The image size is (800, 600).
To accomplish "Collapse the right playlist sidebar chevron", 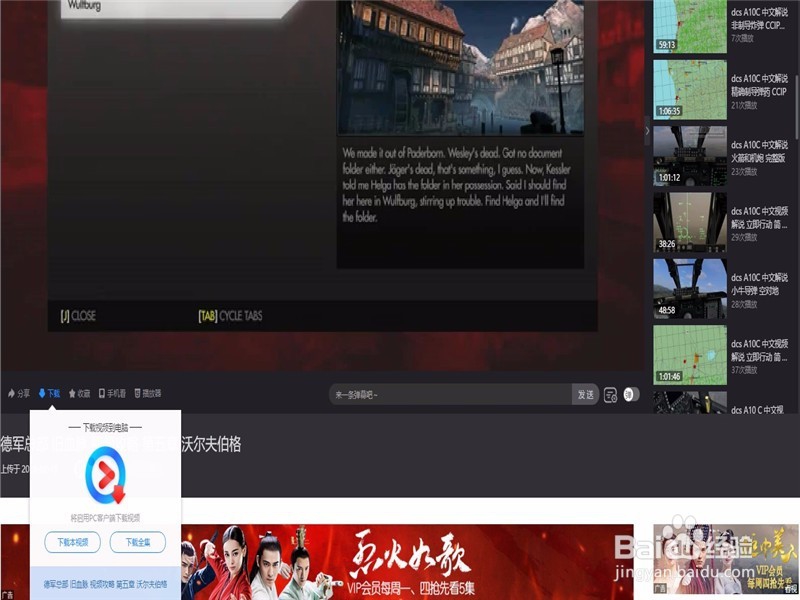I will [x=647, y=131].
